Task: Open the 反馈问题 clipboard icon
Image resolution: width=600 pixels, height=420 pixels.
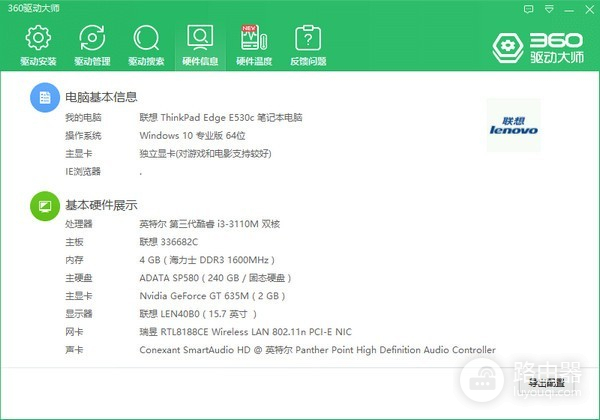Action: click(308, 37)
